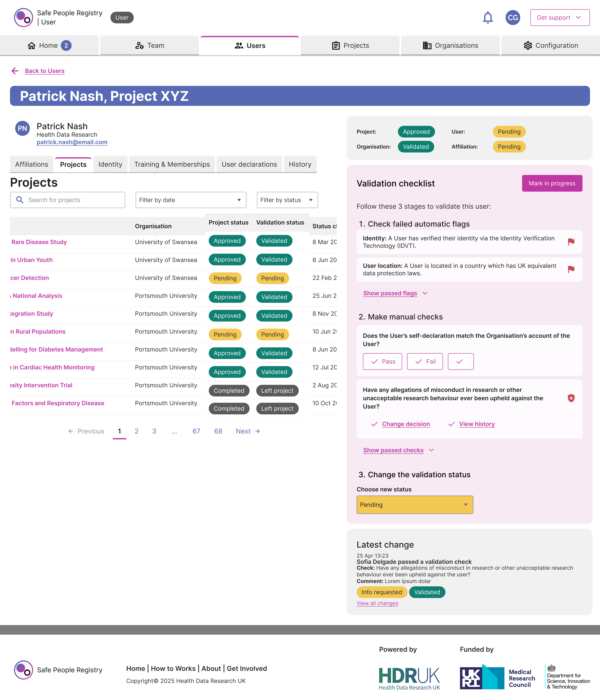Screen dimensions: 600x700
Task: Open the Choose new status dropdown
Action: pos(415,505)
